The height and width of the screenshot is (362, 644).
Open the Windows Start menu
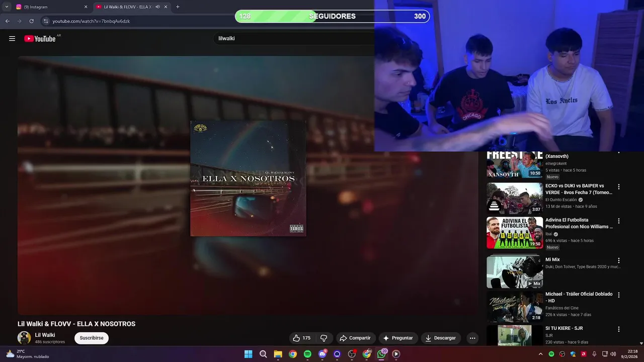click(x=248, y=354)
